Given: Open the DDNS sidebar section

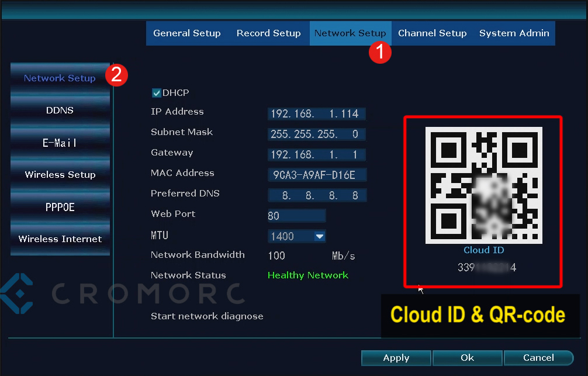Looking at the screenshot, I should [60, 111].
